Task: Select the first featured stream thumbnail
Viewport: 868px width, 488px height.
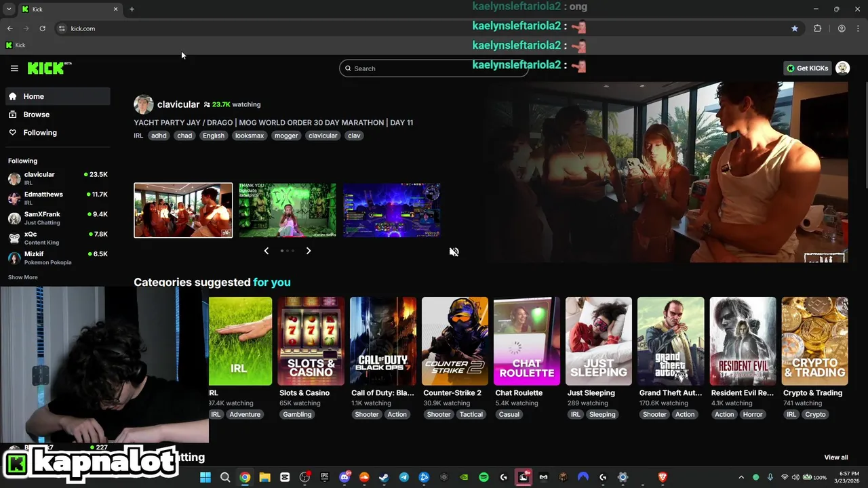Action: 183,210
